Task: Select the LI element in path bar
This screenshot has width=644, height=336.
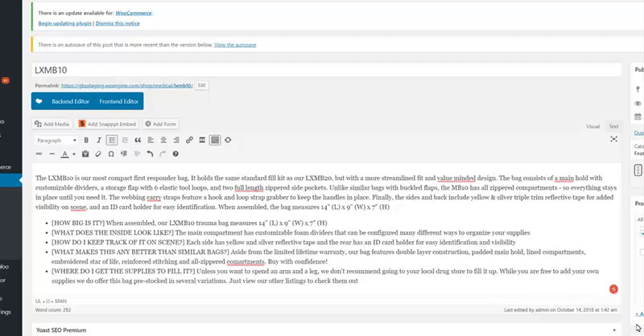Action: (x=48, y=301)
